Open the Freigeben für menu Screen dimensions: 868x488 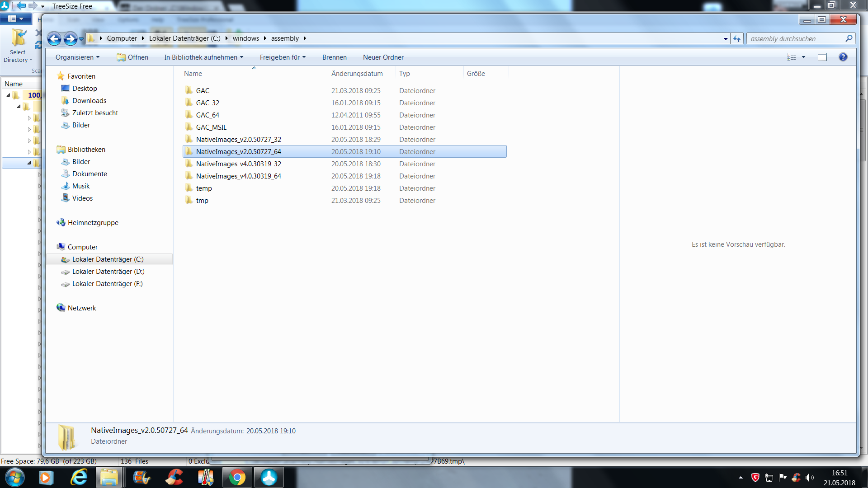[283, 57]
